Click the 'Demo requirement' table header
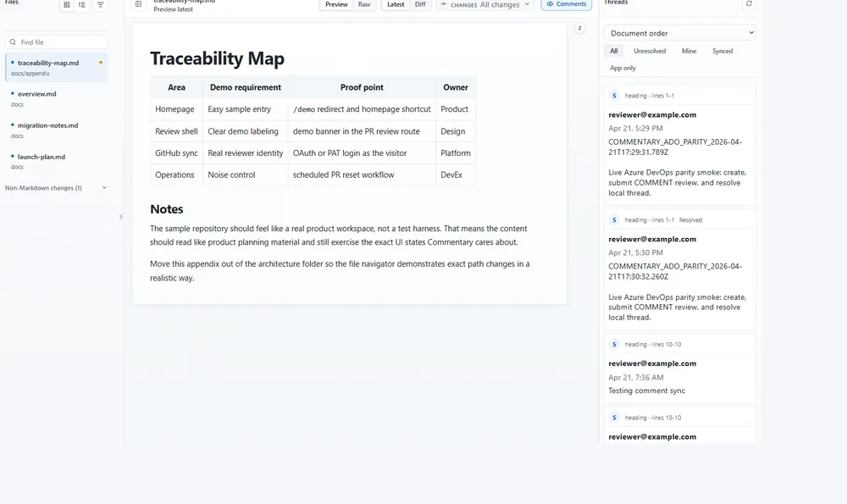The height and width of the screenshot is (504, 847). (246, 87)
